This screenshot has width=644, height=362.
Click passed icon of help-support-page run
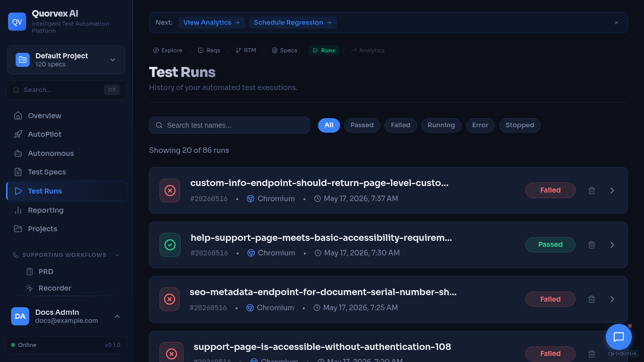pyautogui.click(x=170, y=245)
